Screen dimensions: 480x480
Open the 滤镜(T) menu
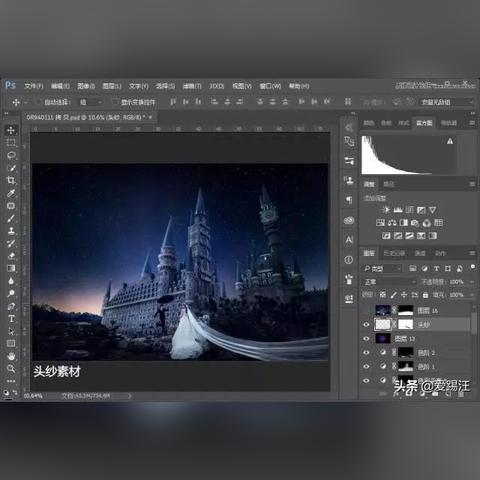(x=192, y=86)
